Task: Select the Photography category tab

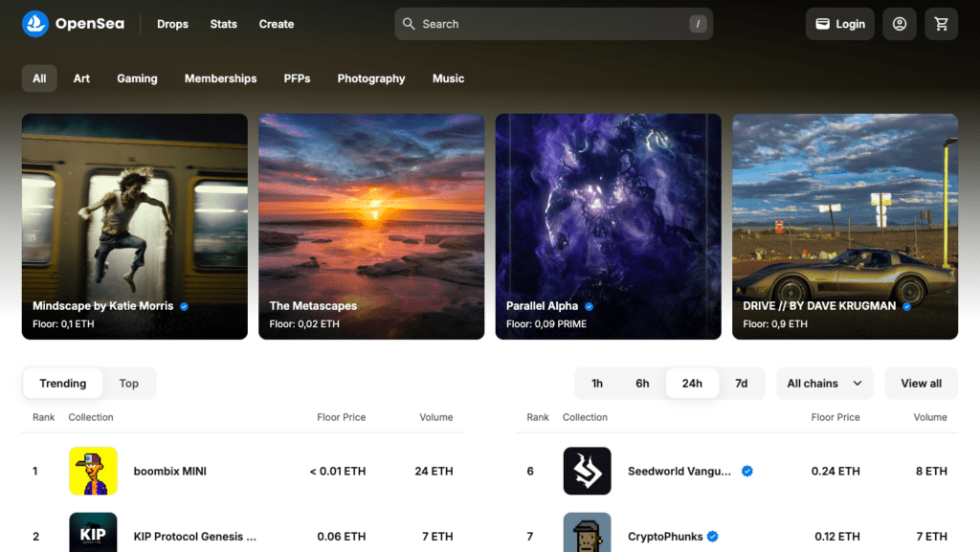Action: [x=371, y=78]
